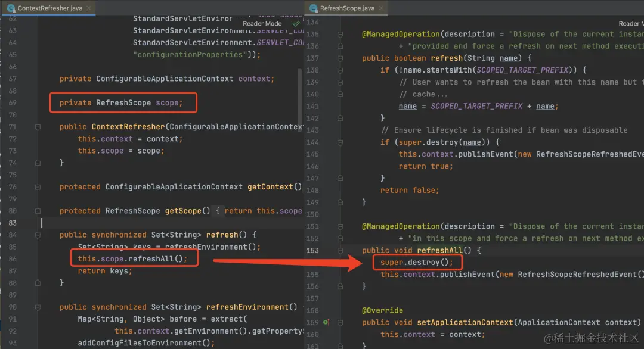Click the fold end marker at line 149

tap(340, 202)
